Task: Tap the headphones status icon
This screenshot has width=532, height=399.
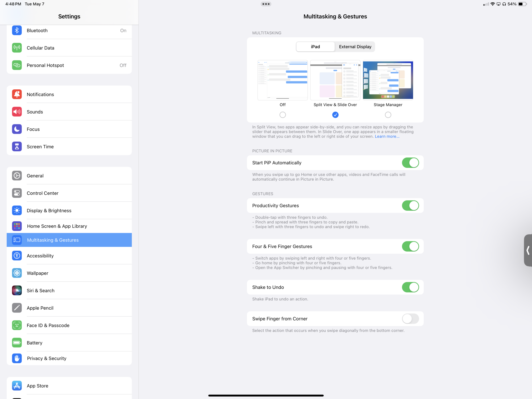Action: [x=504, y=4]
